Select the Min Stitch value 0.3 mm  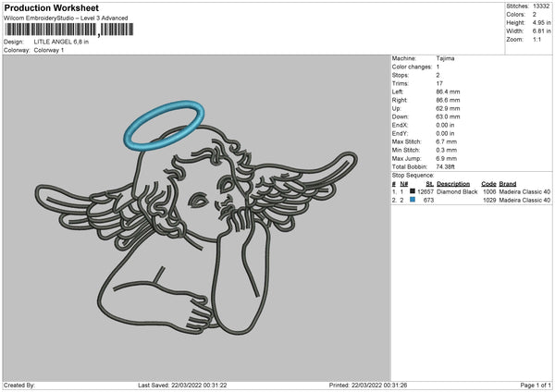447,150
